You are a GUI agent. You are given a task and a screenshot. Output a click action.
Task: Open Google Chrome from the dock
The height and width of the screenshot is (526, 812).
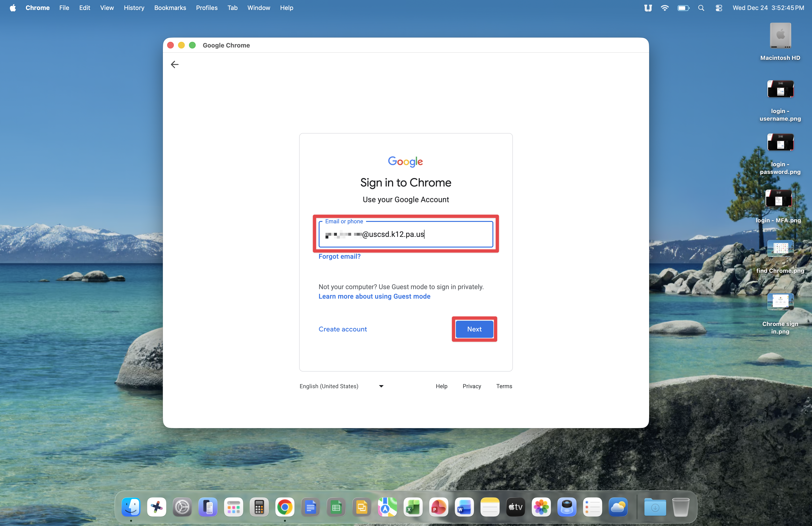pos(284,507)
